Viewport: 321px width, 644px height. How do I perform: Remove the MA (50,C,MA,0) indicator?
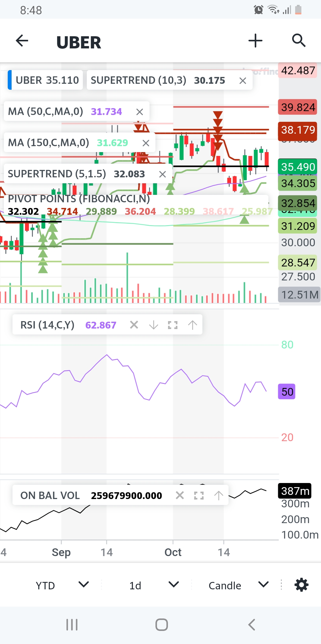point(139,112)
